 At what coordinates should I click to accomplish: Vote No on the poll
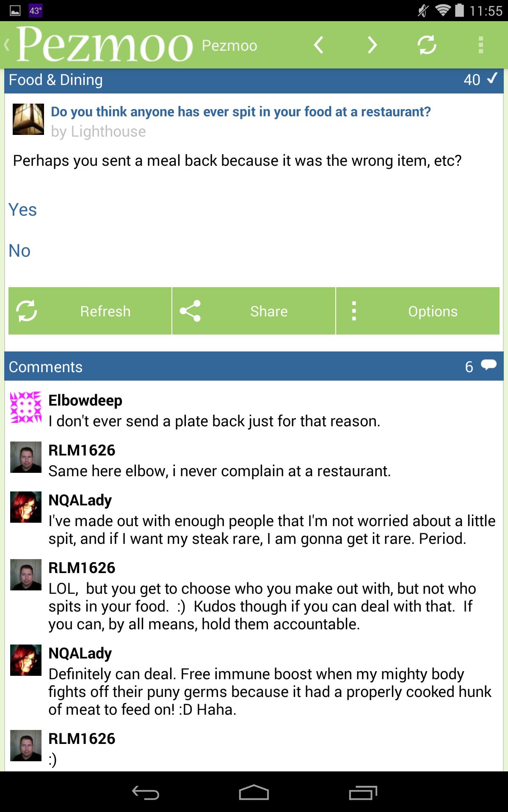click(x=19, y=251)
